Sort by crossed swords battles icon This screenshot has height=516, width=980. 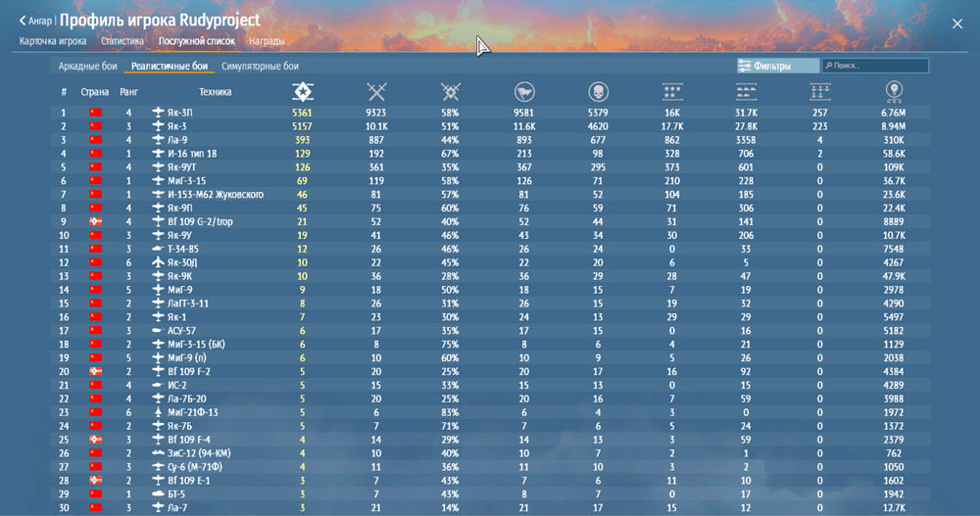point(376,92)
